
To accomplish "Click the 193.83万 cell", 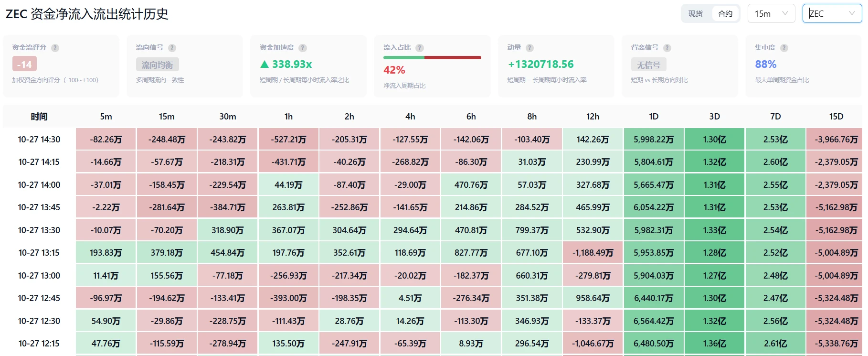I will click(106, 253).
